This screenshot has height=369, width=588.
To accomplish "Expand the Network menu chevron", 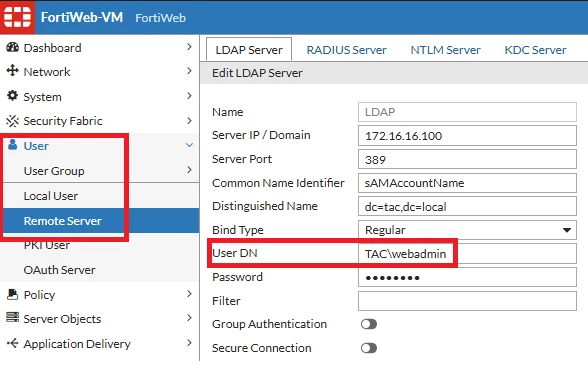I will click(x=189, y=71).
